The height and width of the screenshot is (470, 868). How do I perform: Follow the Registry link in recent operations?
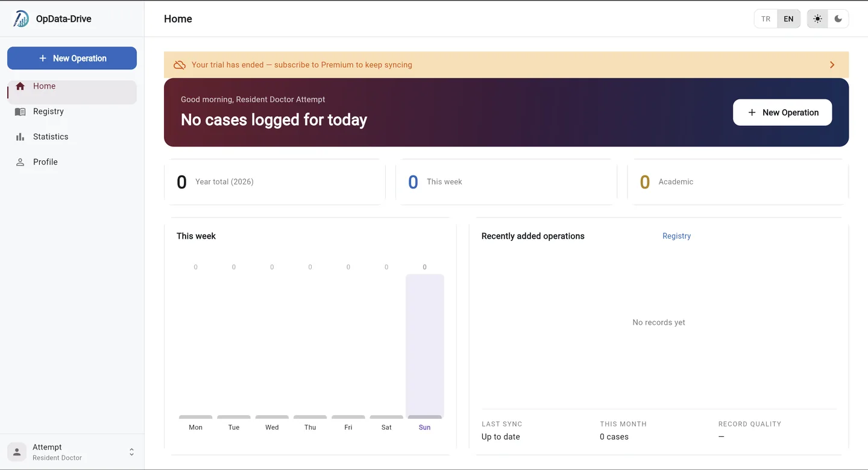[x=676, y=236]
